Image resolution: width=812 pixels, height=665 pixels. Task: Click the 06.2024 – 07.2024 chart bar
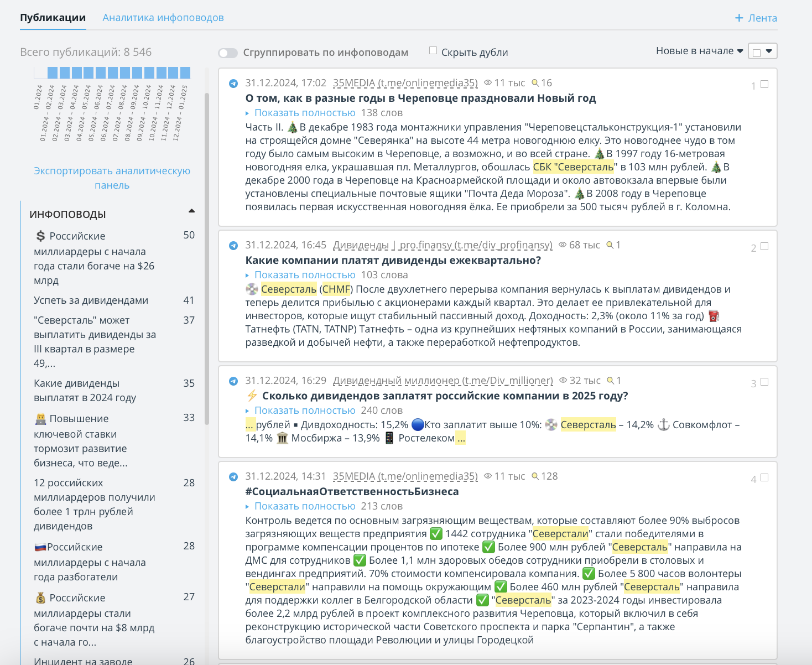pos(113,72)
